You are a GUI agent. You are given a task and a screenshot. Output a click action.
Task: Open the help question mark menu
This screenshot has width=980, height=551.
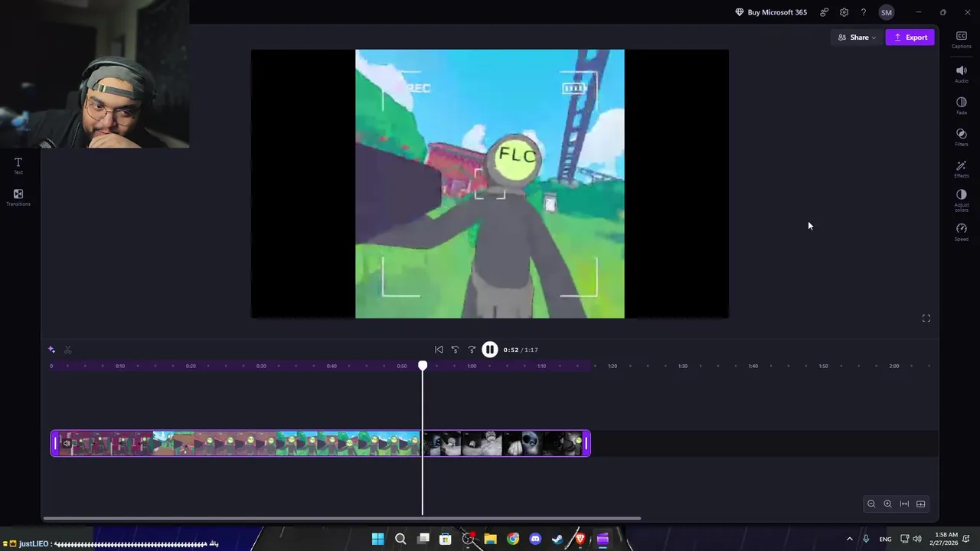point(864,12)
